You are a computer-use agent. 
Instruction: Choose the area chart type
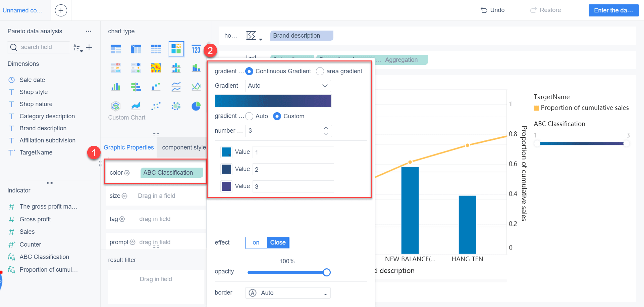(x=136, y=106)
